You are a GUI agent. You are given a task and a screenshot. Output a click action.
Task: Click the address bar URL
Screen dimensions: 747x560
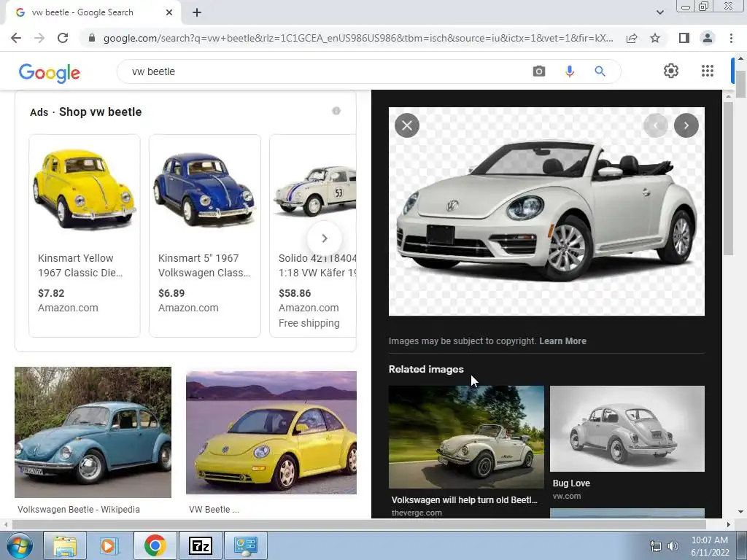(358, 38)
